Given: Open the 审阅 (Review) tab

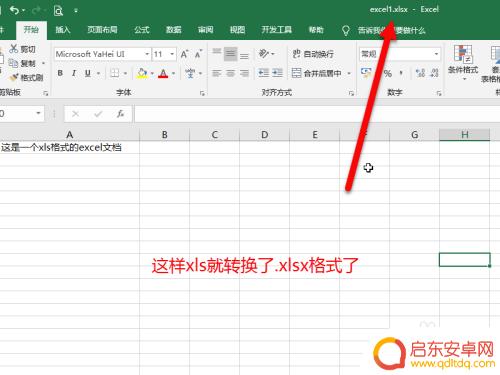Looking at the screenshot, I should point(206,30).
